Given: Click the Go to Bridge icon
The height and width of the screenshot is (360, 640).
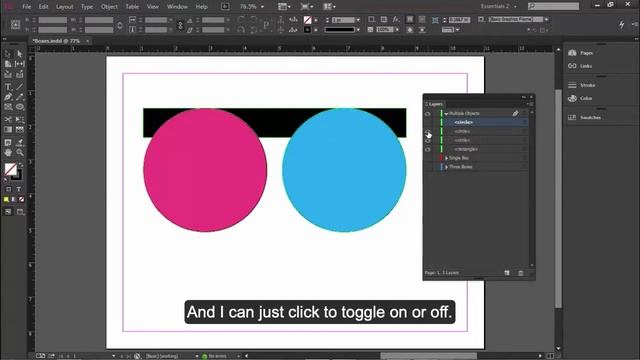Looking at the screenshot, I should click(x=225, y=7).
